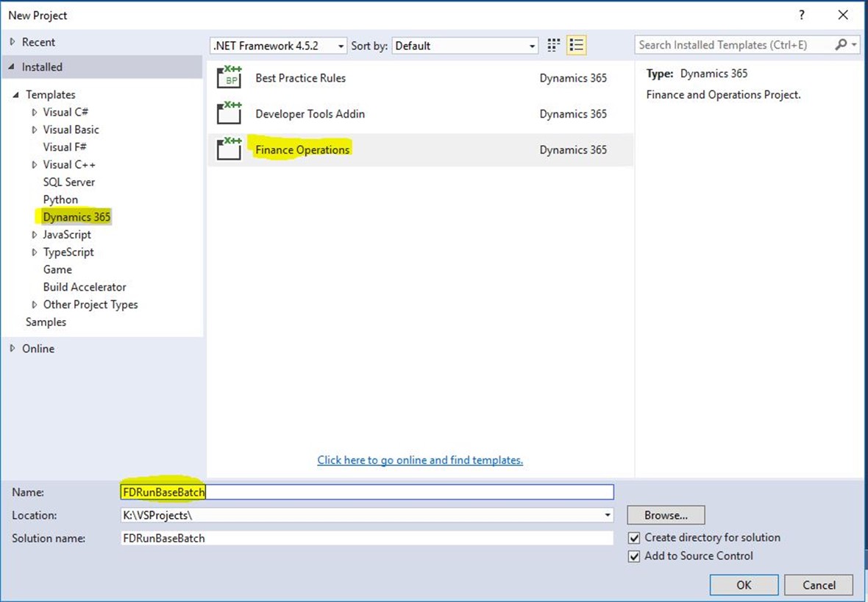Open the Sort by Default dropdown

pos(532,46)
